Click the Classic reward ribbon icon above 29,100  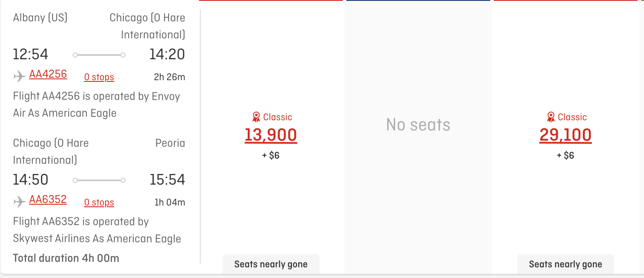[551, 117]
